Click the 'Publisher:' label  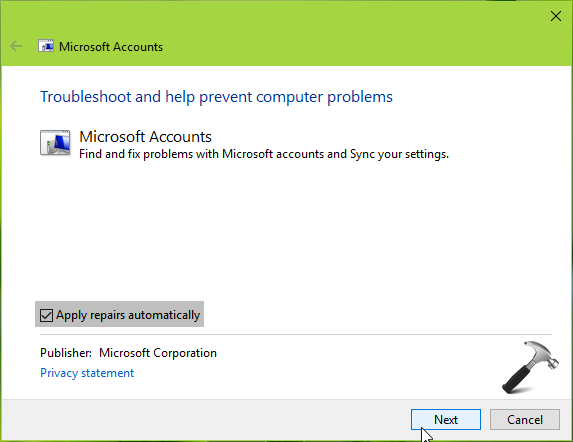(66, 353)
